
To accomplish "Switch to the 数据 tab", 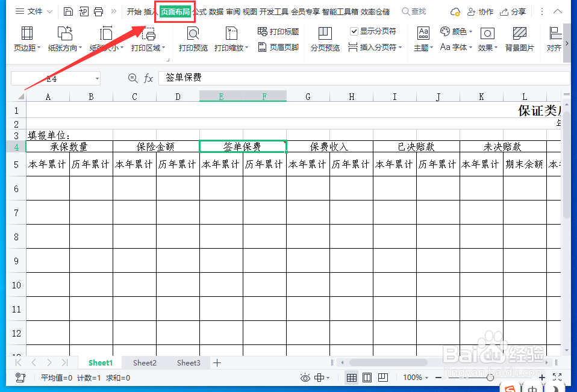I will pyautogui.click(x=216, y=12).
